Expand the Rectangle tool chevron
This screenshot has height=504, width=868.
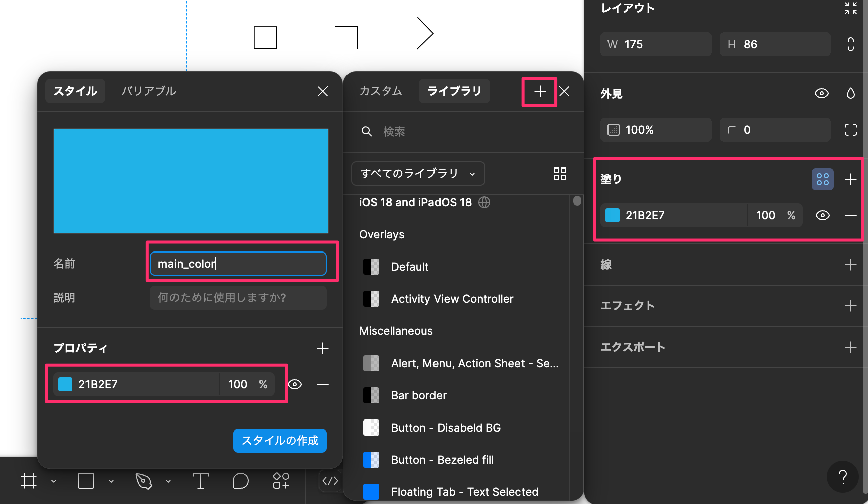point(111,481)
